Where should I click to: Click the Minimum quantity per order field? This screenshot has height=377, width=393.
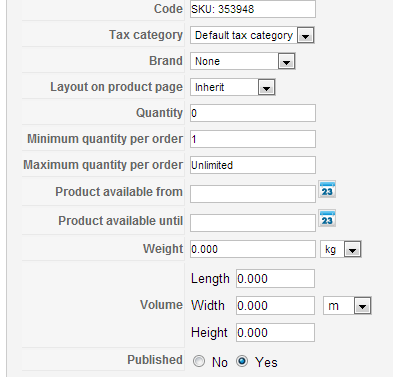(253, 139)
